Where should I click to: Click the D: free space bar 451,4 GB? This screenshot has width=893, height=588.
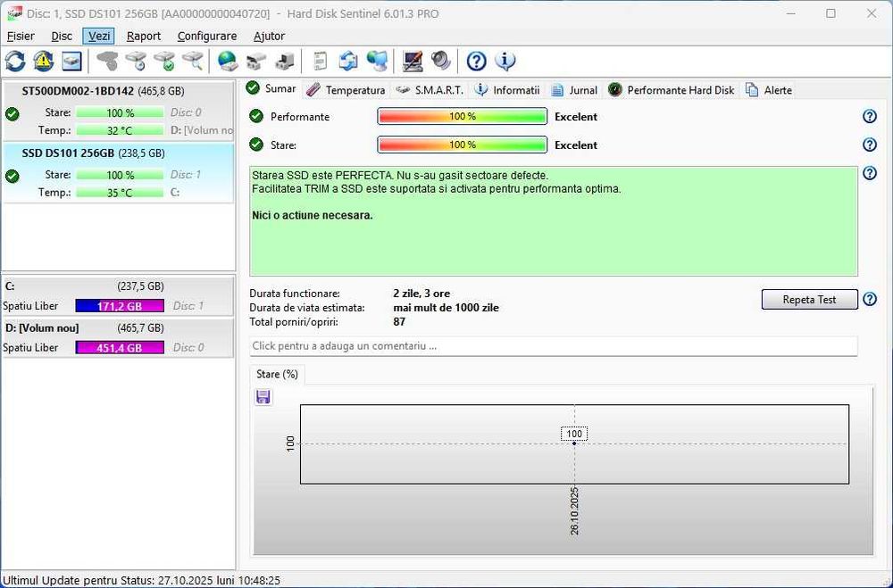point(120,347)
